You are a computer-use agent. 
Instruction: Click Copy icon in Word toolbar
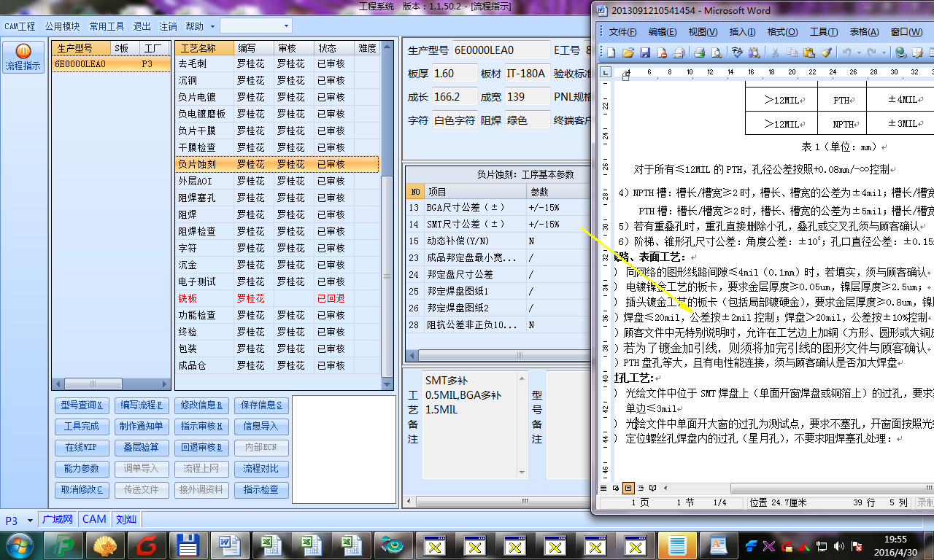(x=792, y=52)
